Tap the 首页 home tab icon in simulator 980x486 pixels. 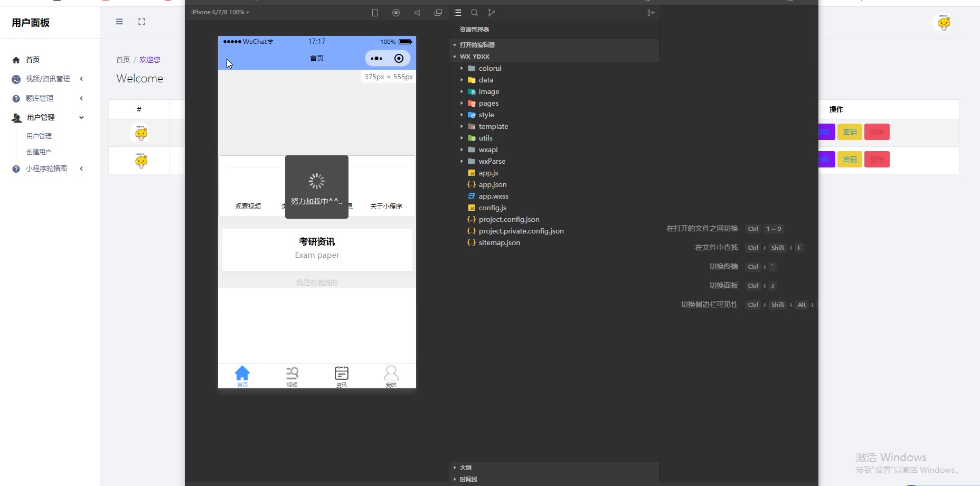[x=242, y=373]
